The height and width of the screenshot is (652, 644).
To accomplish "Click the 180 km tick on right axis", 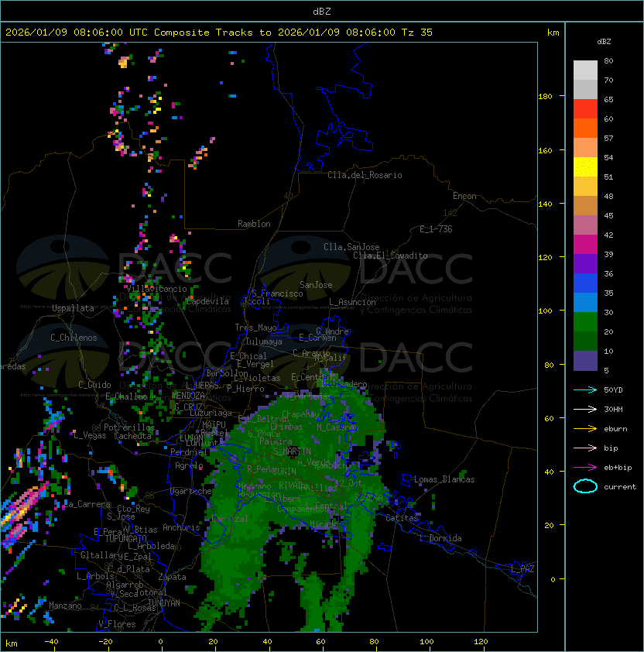I will [x=545, y=96].
